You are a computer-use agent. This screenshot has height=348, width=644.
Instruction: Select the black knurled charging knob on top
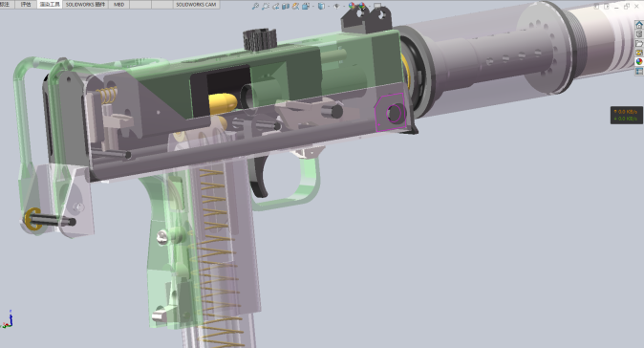(260, 39)
